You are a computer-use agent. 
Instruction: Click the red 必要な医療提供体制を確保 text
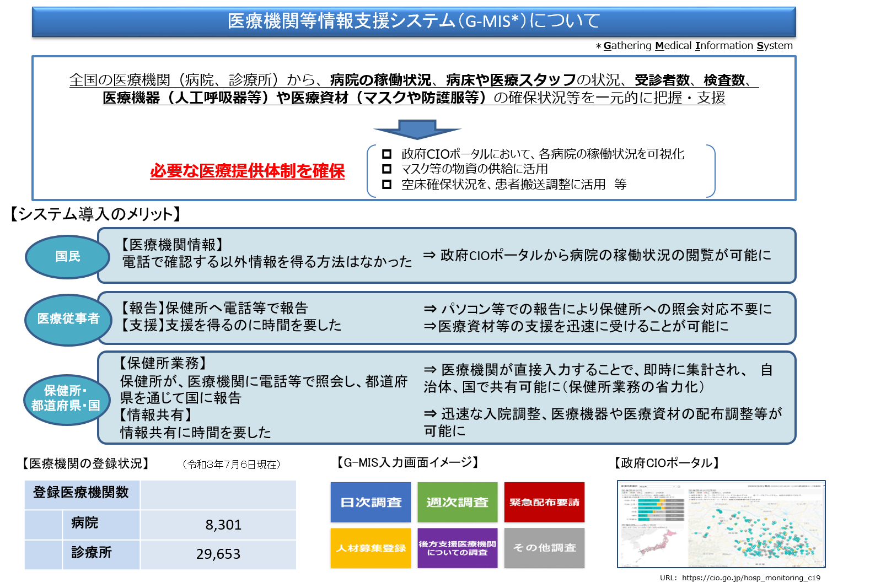[247, 171]
